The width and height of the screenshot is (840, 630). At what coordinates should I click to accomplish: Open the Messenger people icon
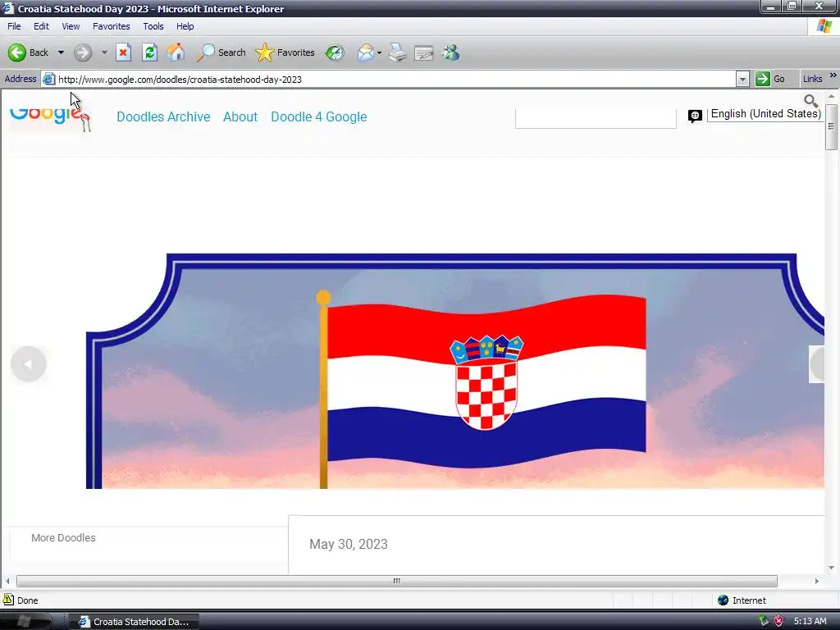click(x=450, y=52)
